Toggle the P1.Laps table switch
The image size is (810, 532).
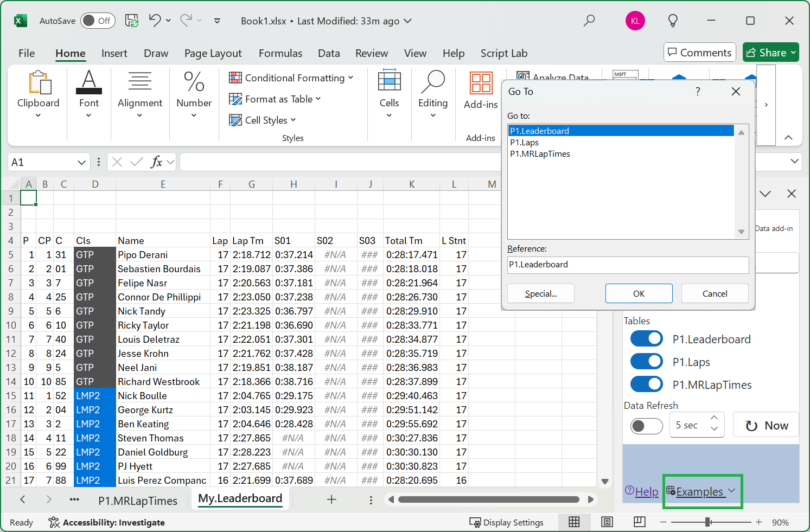tap(646, 362)
